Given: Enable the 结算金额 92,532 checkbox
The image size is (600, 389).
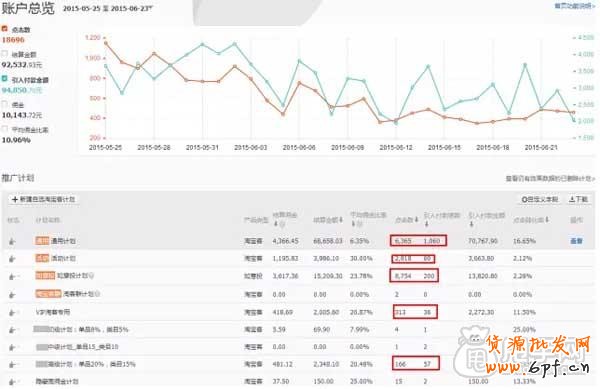Looking at the screenshot, I should pos(5,54).
